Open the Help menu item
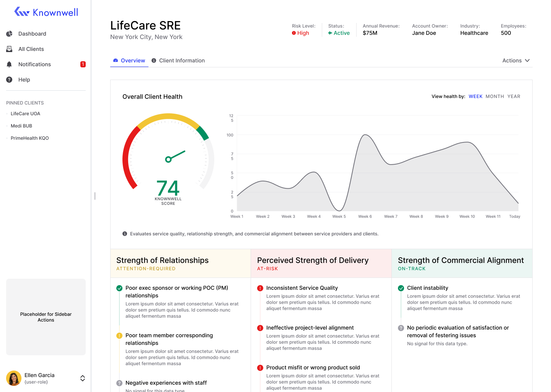The image size is (551, 392). click(46, 80)
